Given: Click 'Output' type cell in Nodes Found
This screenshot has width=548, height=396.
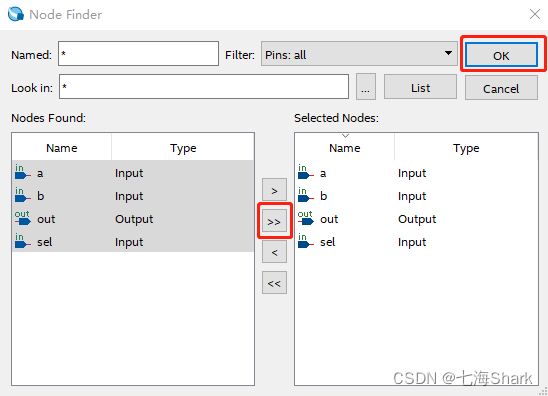Looking at the screenshot, I should pos(134,219).
